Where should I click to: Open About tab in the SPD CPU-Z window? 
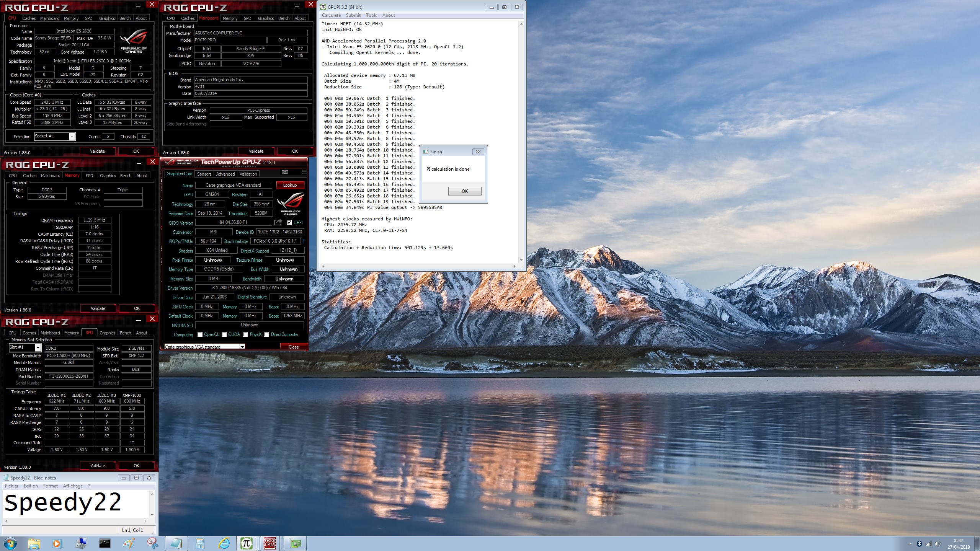(142, 333)
